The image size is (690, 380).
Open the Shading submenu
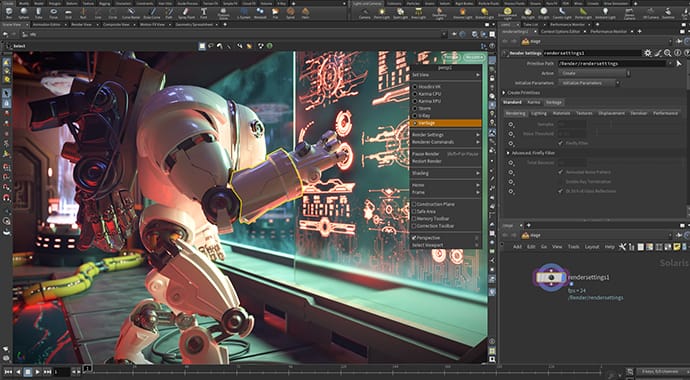[x=446, y=173]
